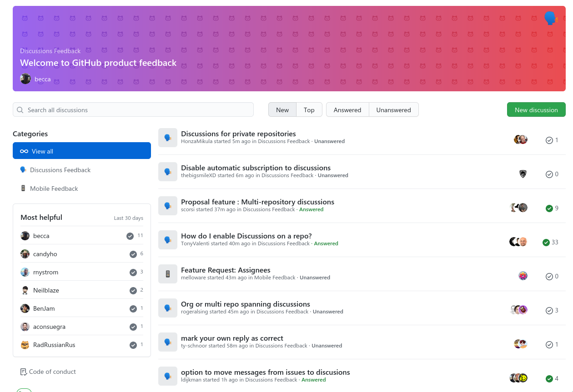Image resolution: width=573 pixels, height=392 pixels.
Task: Open Org or multi repo spanning discussions
Action: (246, 304)
